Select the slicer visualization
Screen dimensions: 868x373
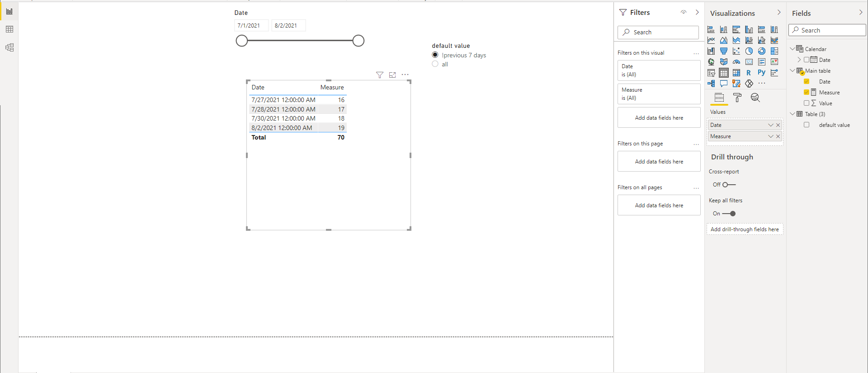(711, 73)
